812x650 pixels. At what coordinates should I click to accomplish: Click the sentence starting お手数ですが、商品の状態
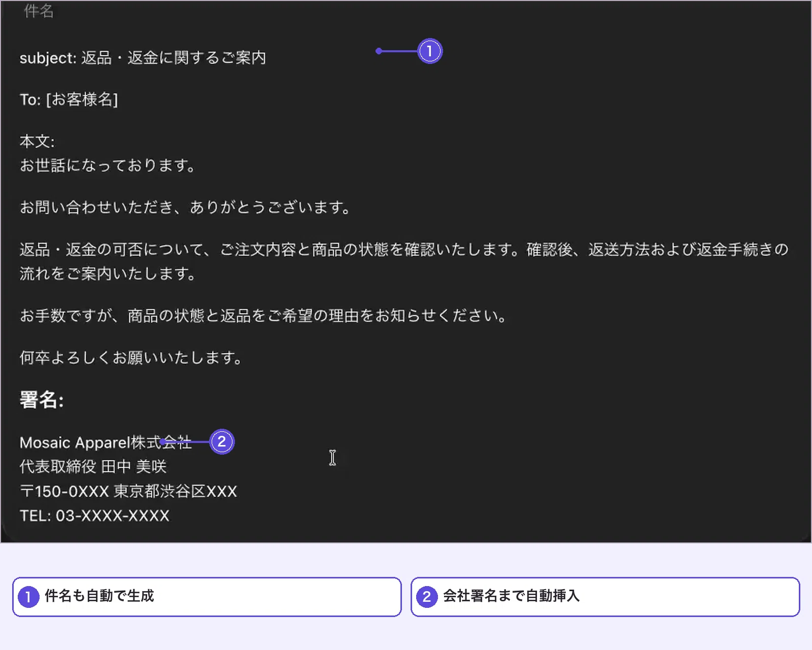(x=263, y=316)
